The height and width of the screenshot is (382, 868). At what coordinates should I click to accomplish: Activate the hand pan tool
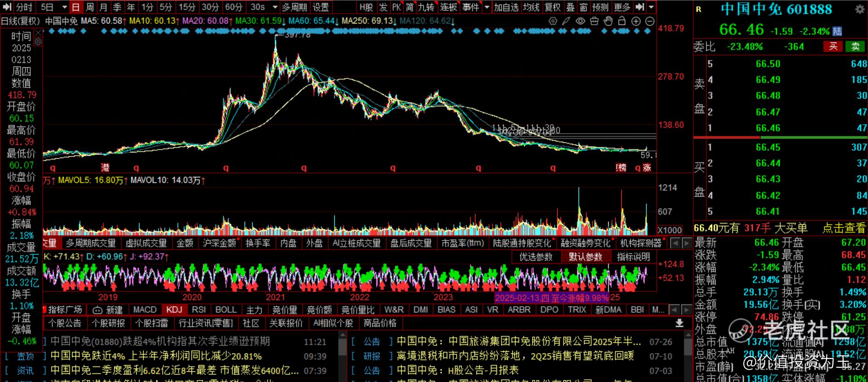coord(608,21)
